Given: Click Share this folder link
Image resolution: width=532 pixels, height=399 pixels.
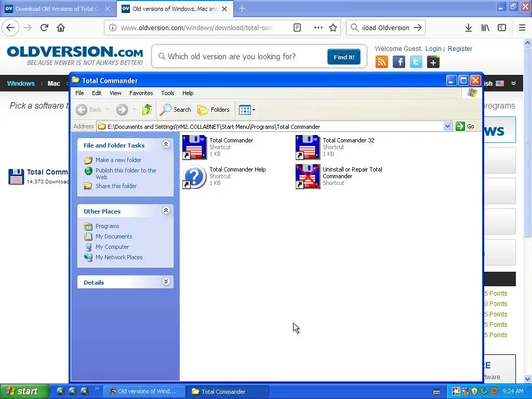Looking at the screenshot, I should (x=116, y=186).
